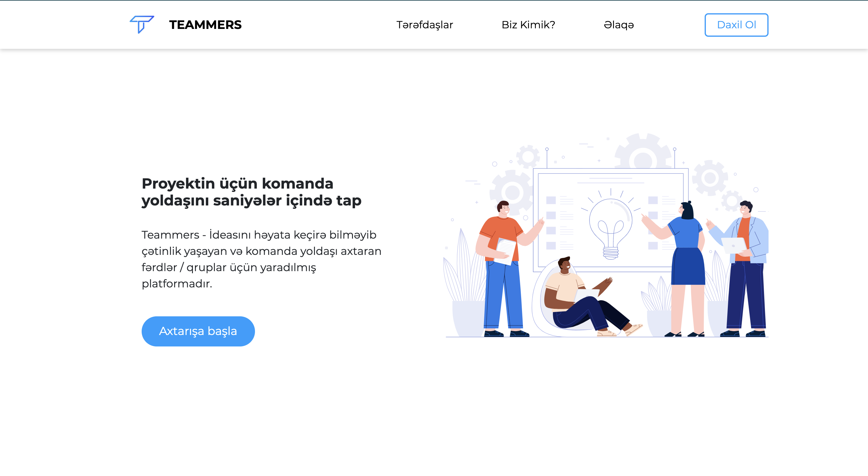Go to Biz Kimik? page

528,25
